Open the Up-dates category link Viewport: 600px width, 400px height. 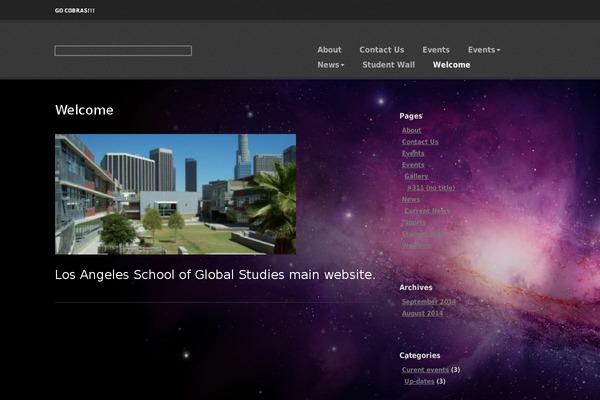tap(419, 381)
